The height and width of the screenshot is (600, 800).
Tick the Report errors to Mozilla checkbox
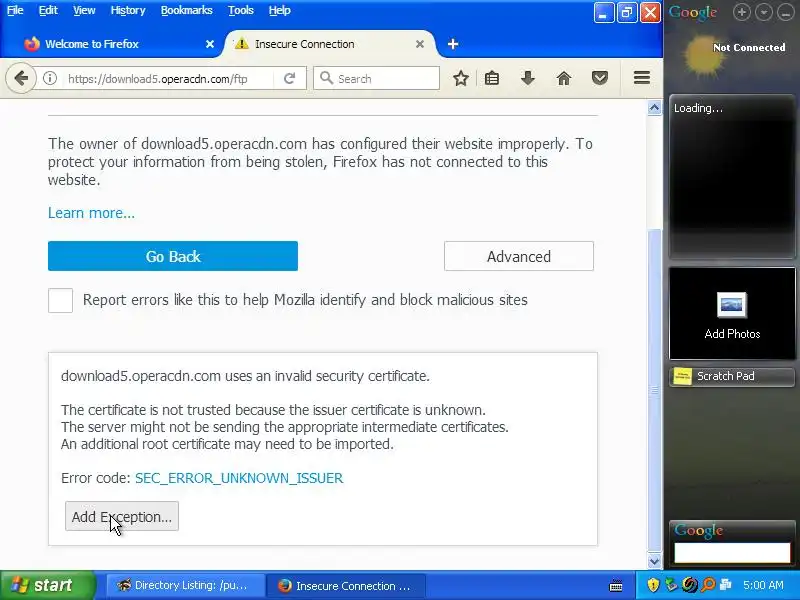coord(60,300)
